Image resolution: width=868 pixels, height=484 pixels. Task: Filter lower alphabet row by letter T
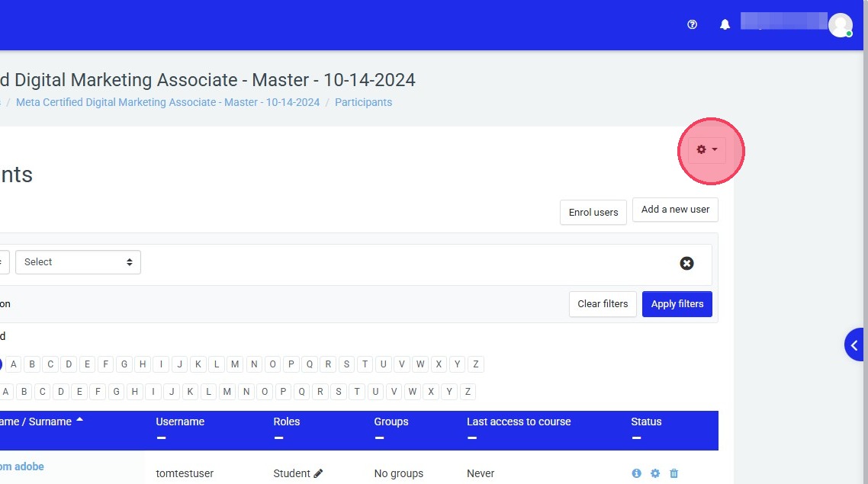pos(357,392)
